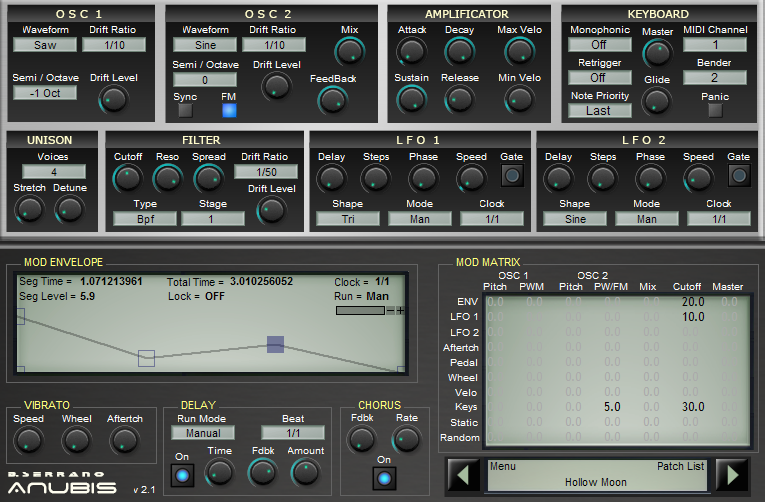Click the Keyboard Glide knob
Viewport: 765px width, 502px height.
(656, 100)
